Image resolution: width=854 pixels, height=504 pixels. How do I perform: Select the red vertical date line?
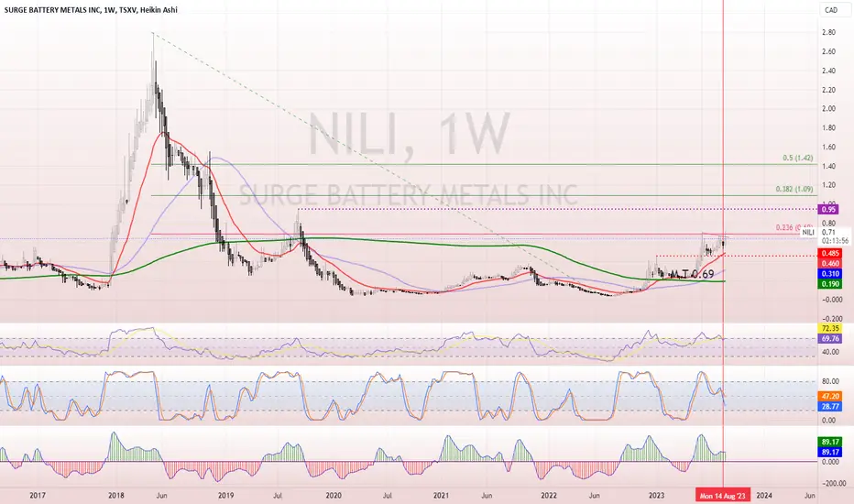point(723,246)
